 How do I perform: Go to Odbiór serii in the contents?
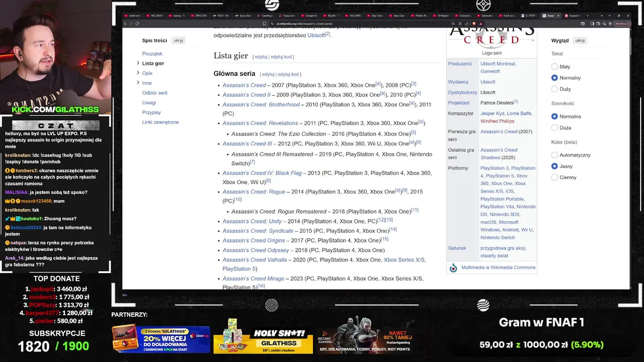point(154,93)
